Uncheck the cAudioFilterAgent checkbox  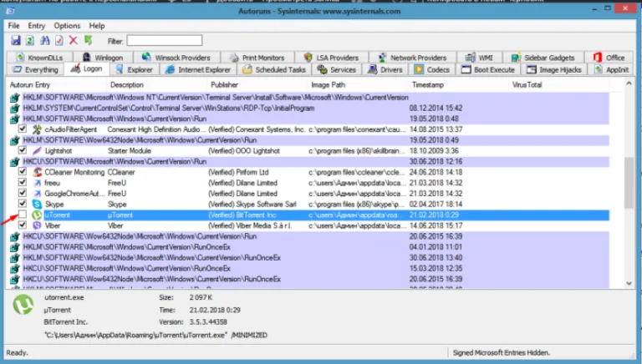coord(23,129)
